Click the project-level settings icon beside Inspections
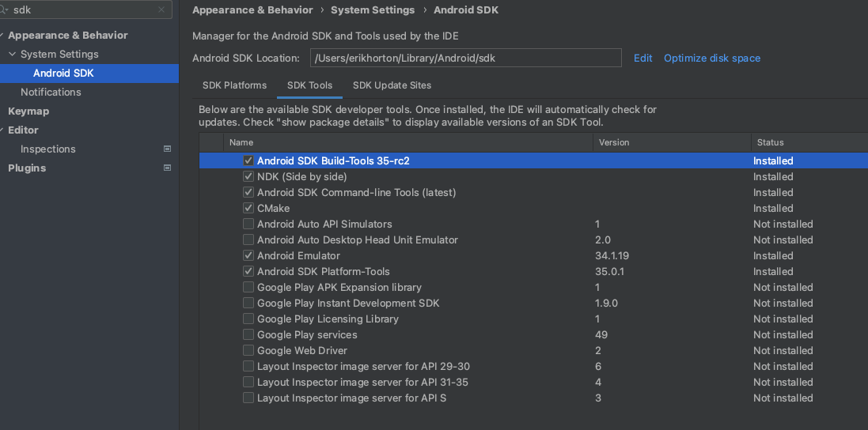 click(x=167, y=149)
